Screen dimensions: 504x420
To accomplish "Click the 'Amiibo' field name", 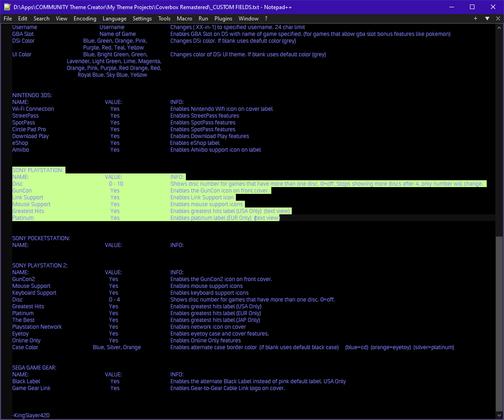I will point(20,150).
